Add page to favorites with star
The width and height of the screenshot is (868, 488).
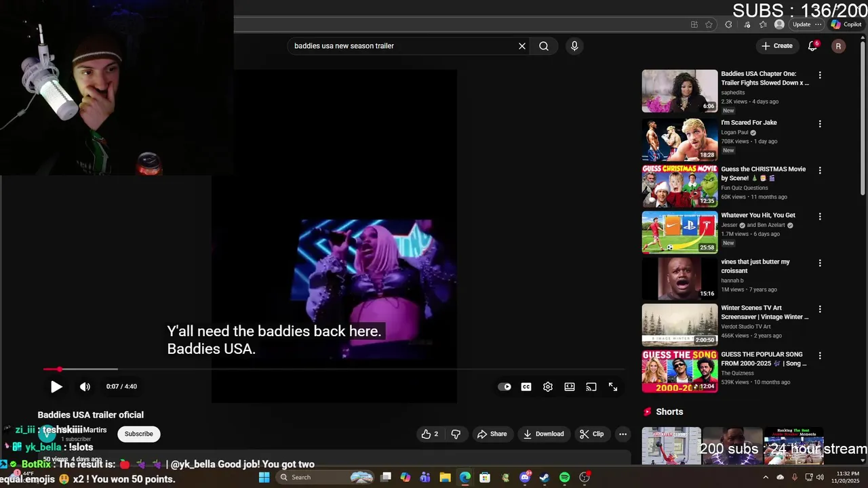709,24
